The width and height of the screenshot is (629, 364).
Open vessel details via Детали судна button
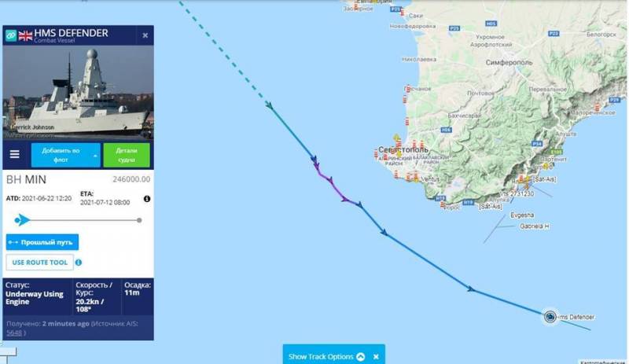127,155
